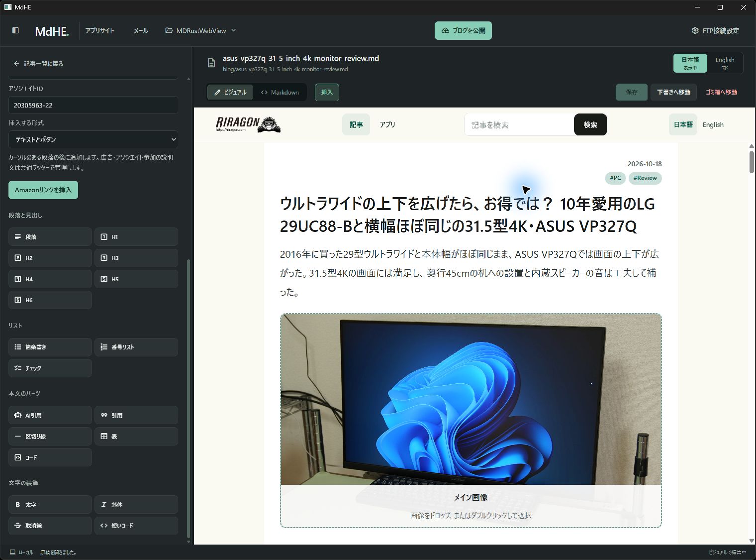The width and height of the screenshot is (756, 560).
Task: Open the アプリ tab in the preview
Action: [x=387, y=124]
